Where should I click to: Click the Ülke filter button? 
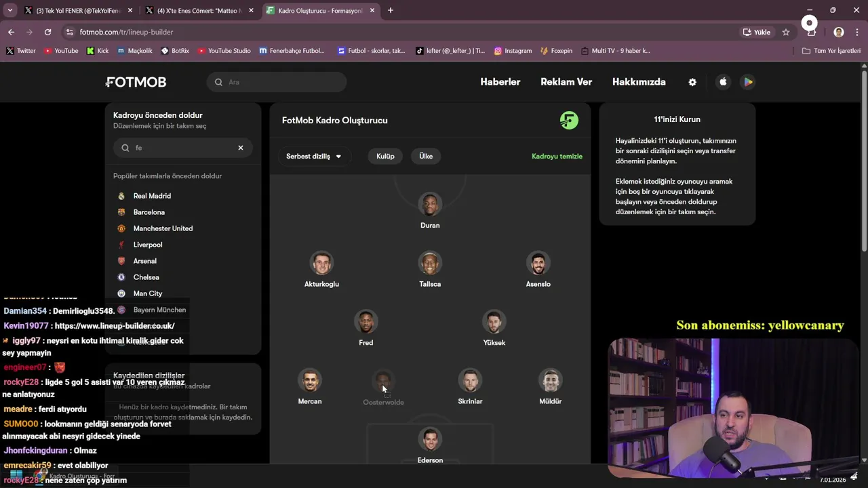click(x=426, y=156)
